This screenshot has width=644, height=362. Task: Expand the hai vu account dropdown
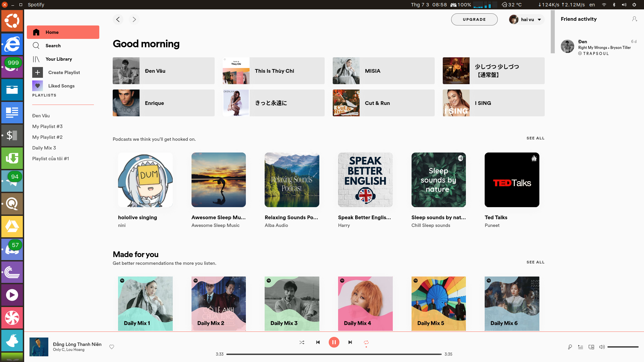coord(526,19)
